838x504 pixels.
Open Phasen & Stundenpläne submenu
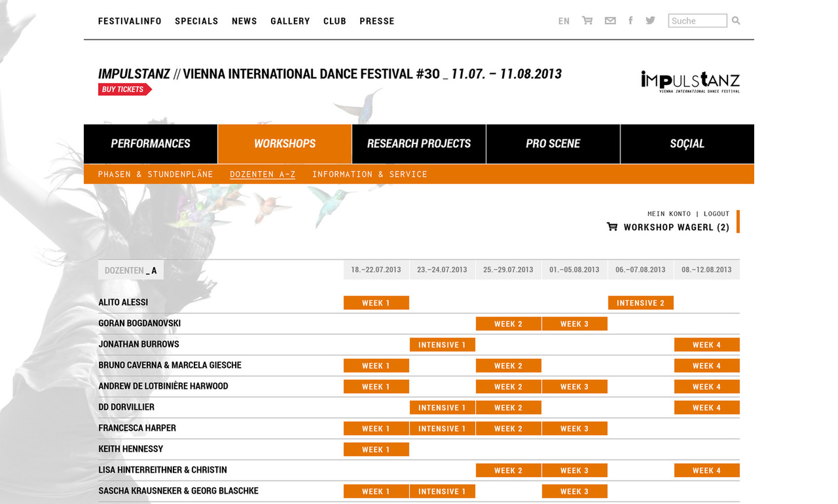(x=156, y=174)
